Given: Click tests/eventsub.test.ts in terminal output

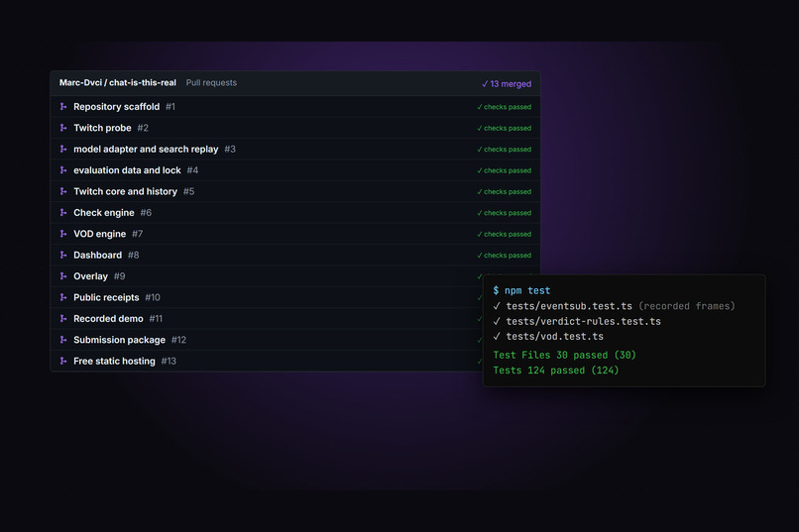Looking at the screenshot, I should (569, 306).
